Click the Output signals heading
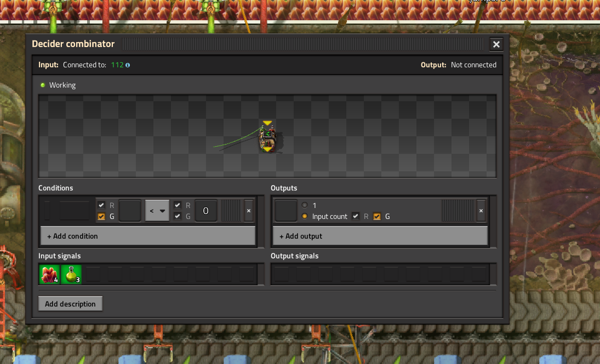The width and height of the screenshot is (600, 364). tap(295, 256)
